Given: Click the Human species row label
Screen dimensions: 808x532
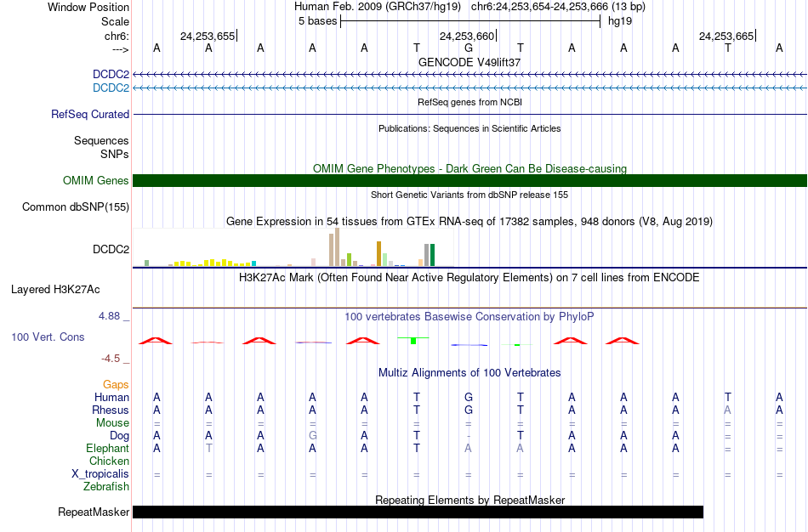Looking at the screenshot, I should click(x=111, y=397).
